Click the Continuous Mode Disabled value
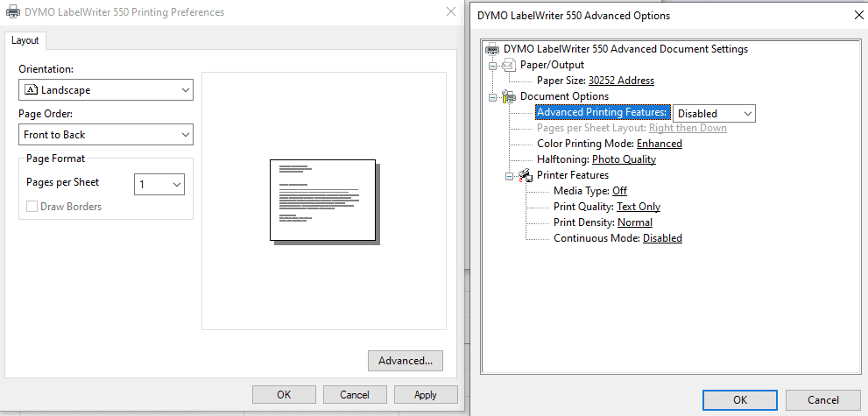868x416 pixels. [x=662, y=238]
